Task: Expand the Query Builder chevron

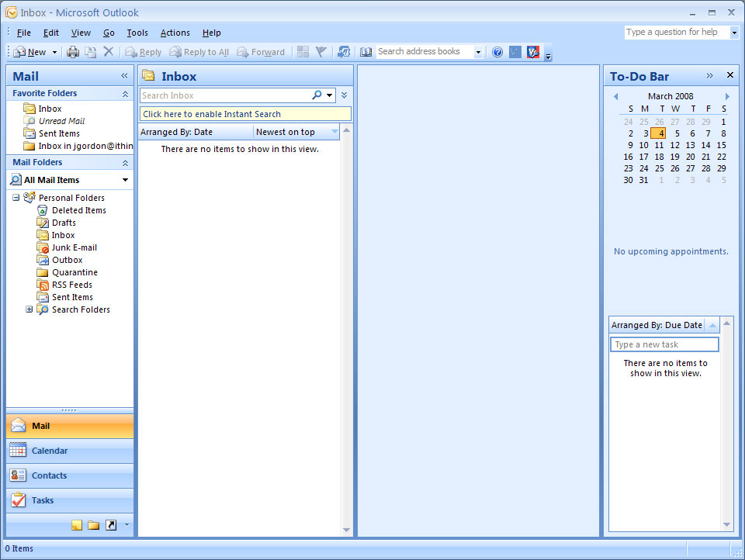Action: (344, 95)
